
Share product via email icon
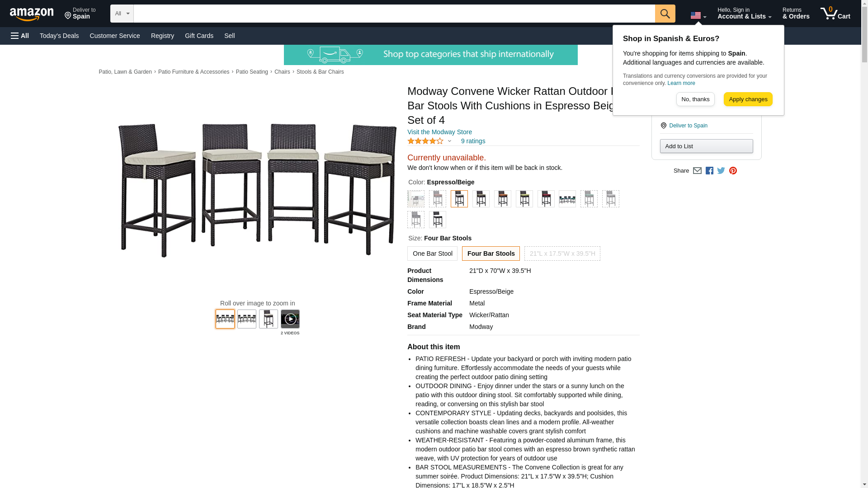tap(697, 171)
